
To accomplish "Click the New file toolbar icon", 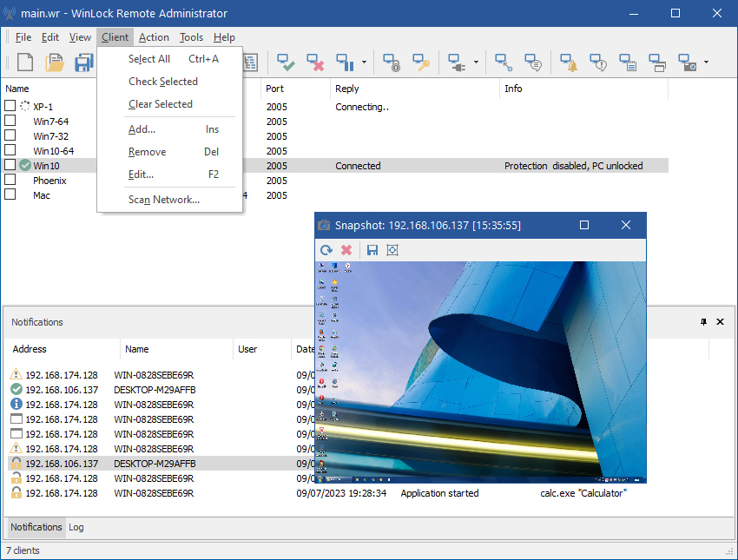I will [25, 63].
